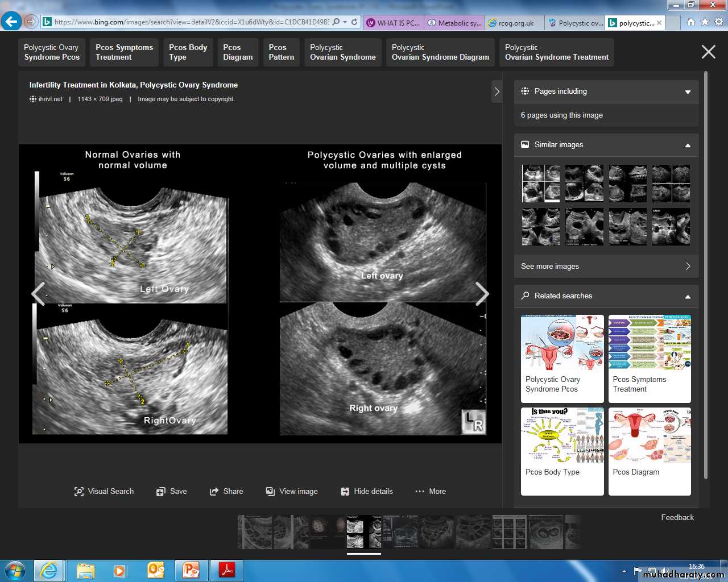Click the Share icon
This screenshot has height=582, width=728.
tap(214, 492)
